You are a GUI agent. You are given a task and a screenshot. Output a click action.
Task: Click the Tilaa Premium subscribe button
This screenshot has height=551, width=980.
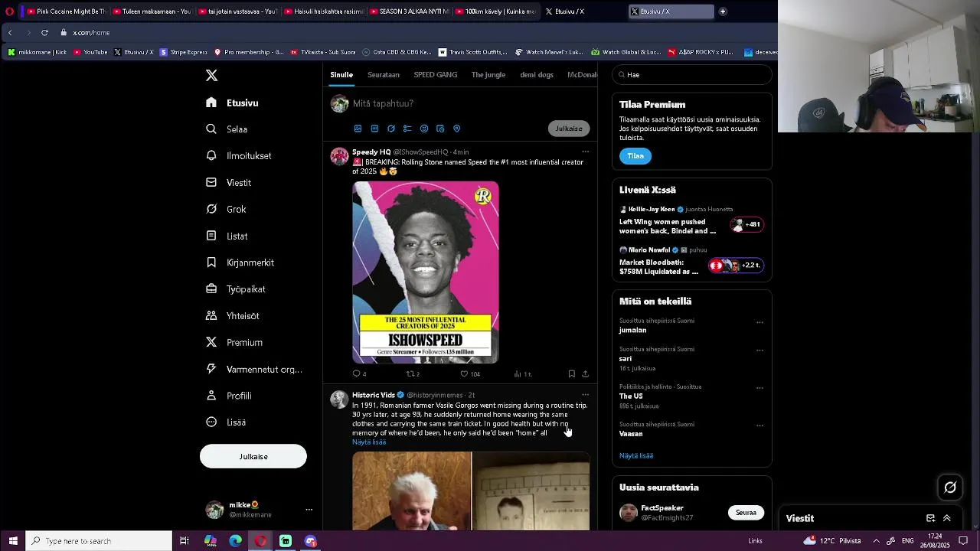point(635,156)
